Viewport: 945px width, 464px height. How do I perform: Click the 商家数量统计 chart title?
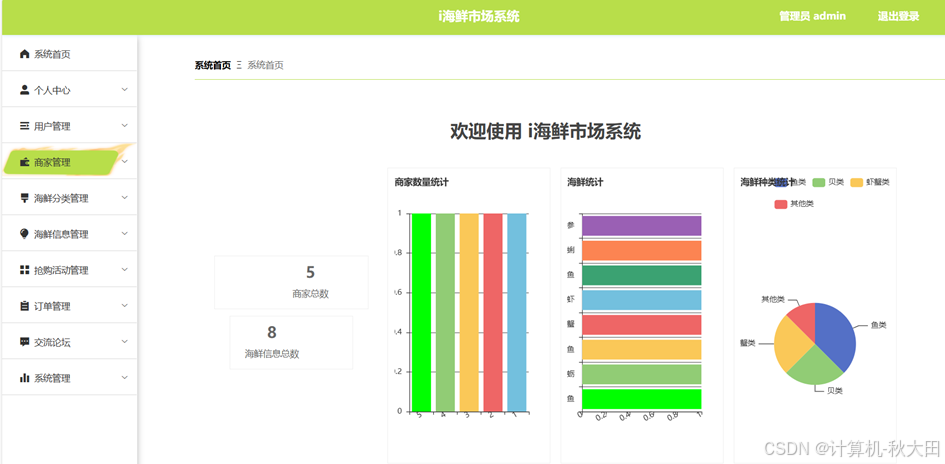421,182
